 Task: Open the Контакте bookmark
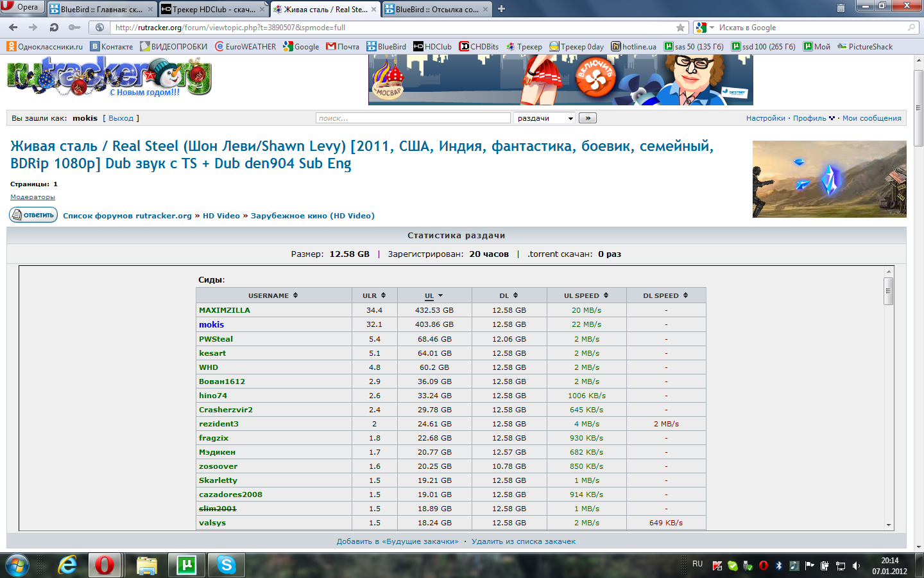pos(112,46)
